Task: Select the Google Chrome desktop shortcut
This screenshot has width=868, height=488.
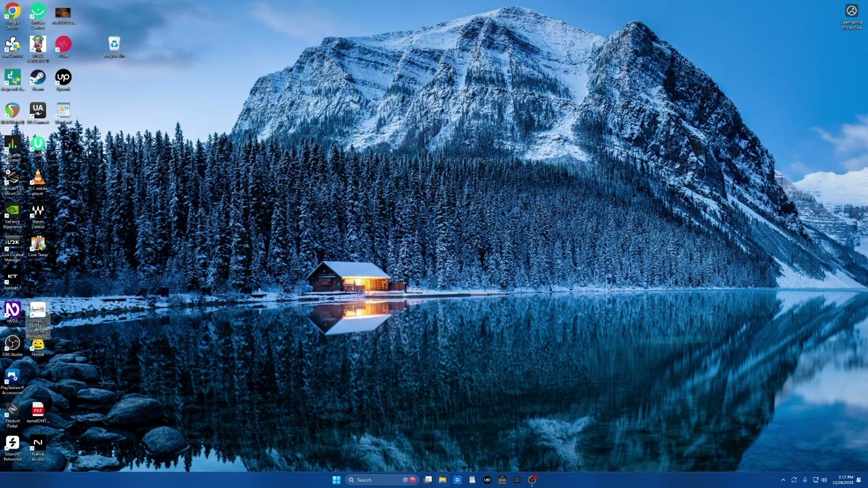Action: [x=12, y=16]
